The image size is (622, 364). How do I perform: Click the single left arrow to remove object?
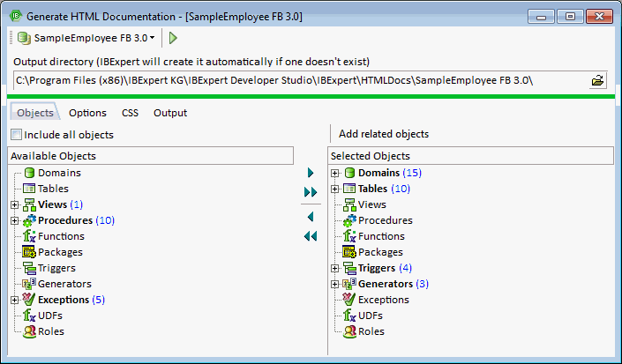point(310,217)
